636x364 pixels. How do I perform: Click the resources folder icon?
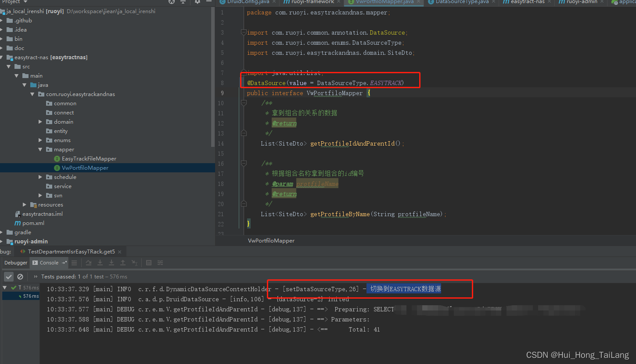point(34,205)
